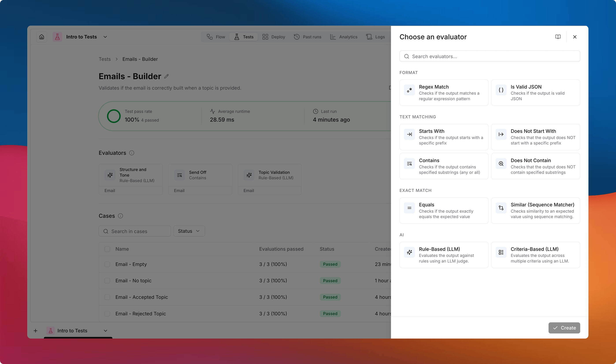Click the Topic Validation sparkle icon

pyautogui.click(x=249, y=175)
